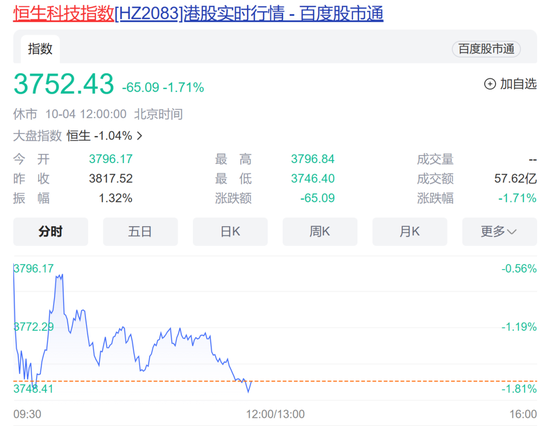Switch to the 周K chart tab
The height and width of the screenshot is (426, 550).
pos(320,232)
